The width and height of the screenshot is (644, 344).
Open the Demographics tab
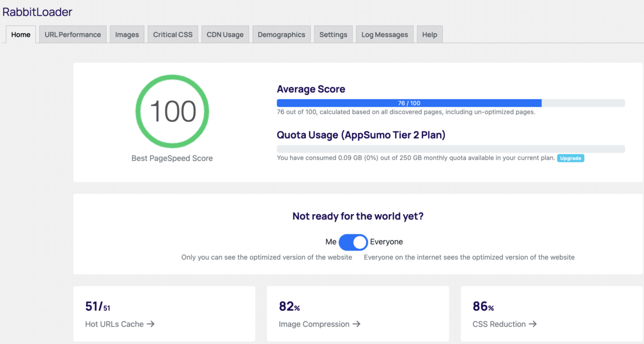[x=281, y=34]
